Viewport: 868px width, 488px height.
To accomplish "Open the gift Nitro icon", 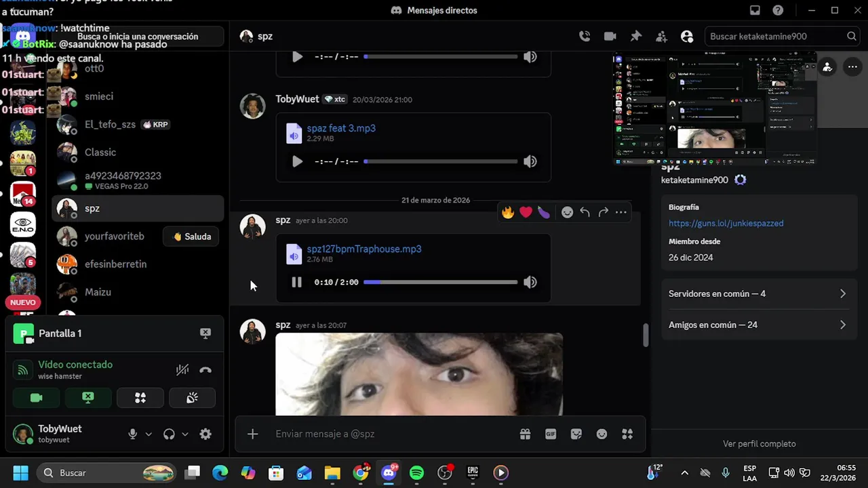I will point(525,434).
